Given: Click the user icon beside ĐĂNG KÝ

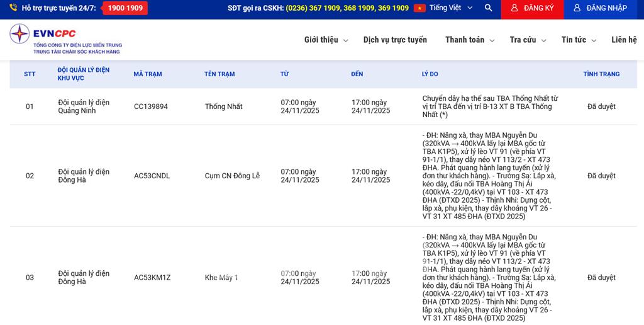Looking at the screenshot, I should 514,8.
